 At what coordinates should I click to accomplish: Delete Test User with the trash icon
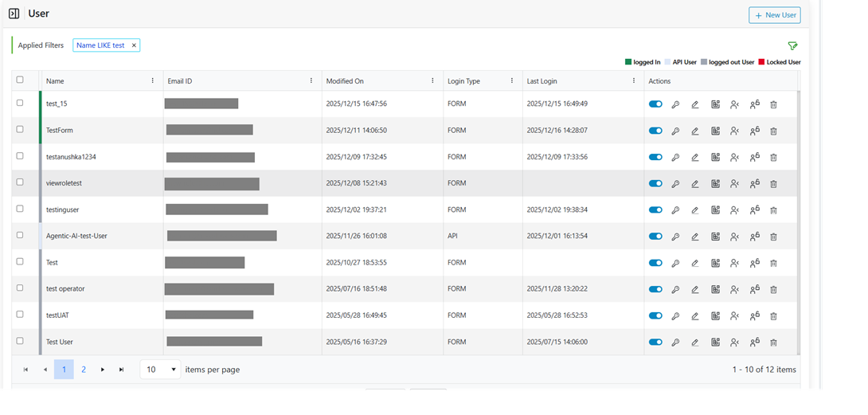(x=774, y=343)
